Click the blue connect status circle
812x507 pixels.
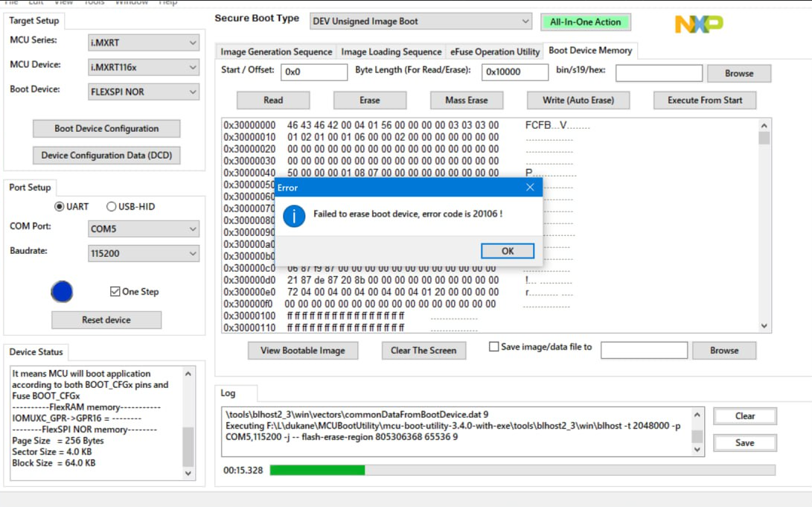(x=62, y=291)
